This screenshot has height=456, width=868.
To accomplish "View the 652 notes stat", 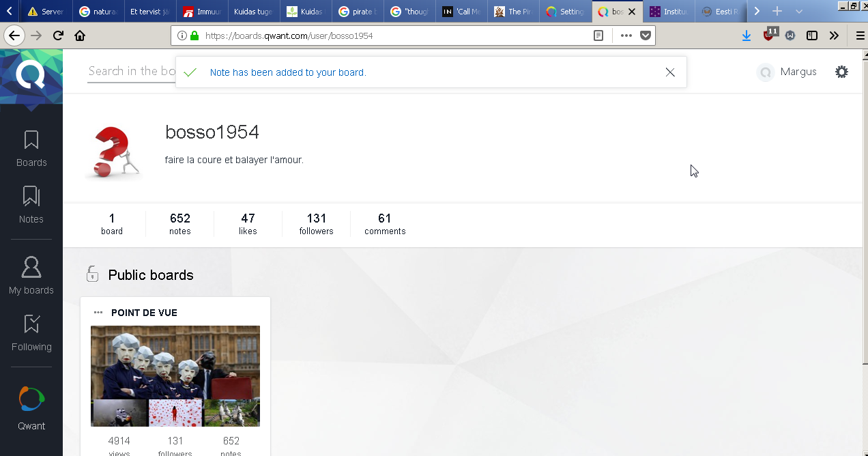I will pyautogui.click(x=180, y=224).
